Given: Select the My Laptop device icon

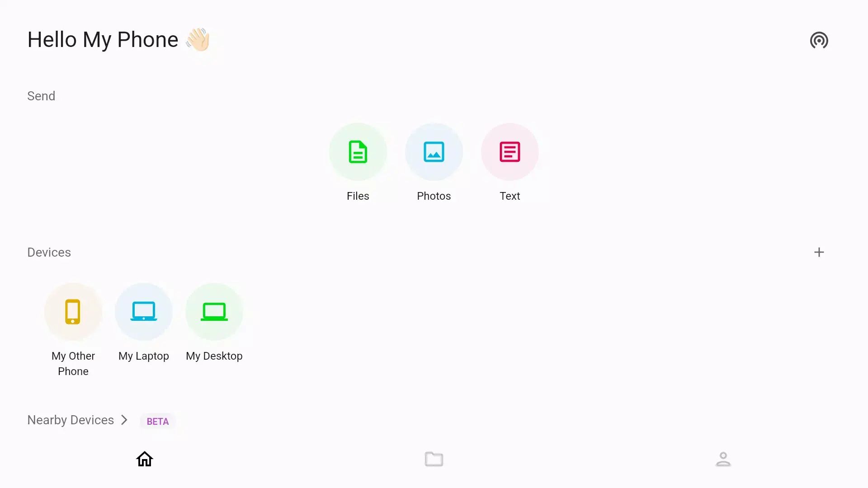Looking at the screenshot, I should point(144,312).
